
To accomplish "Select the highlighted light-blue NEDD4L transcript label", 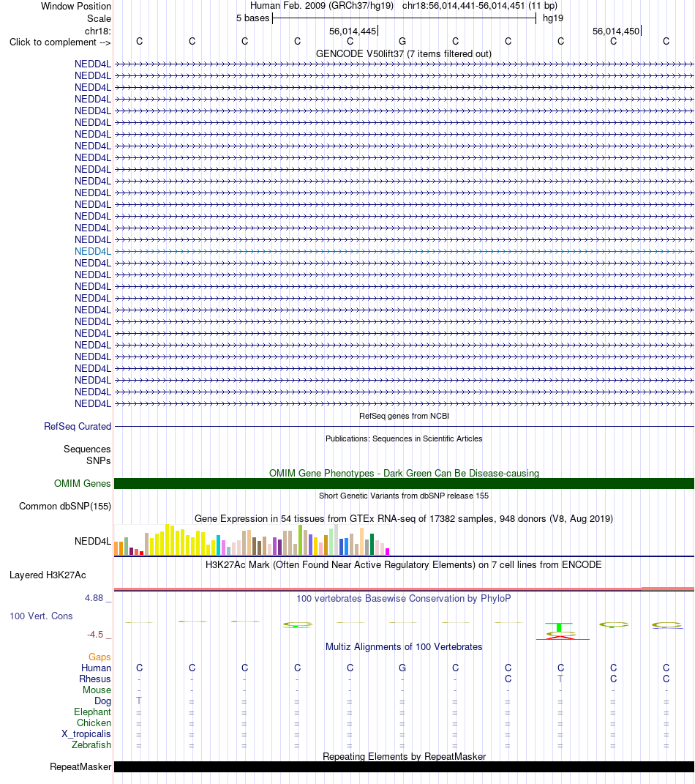I will point(93,252).
